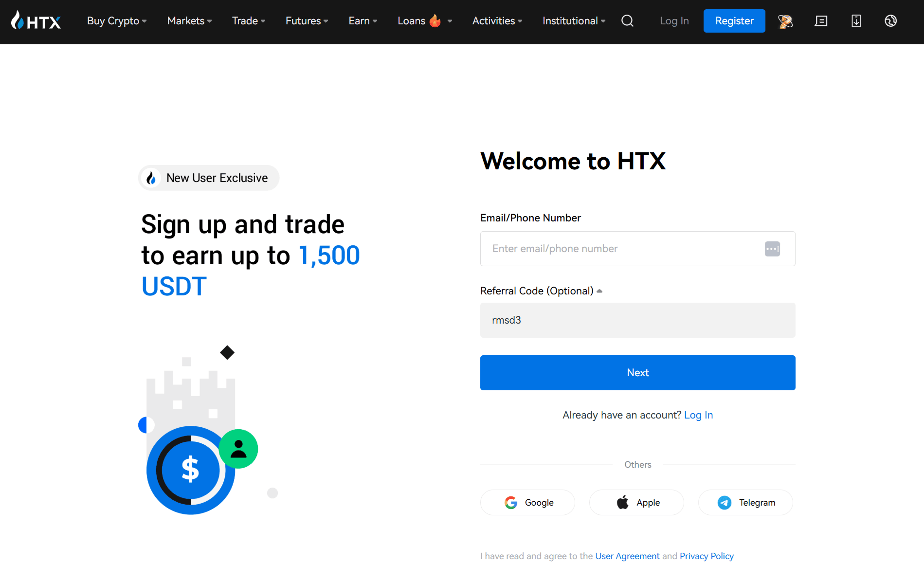Open the search icon in the navbar
The height and width of the screenshot is (583, 924).
point(627,21)
